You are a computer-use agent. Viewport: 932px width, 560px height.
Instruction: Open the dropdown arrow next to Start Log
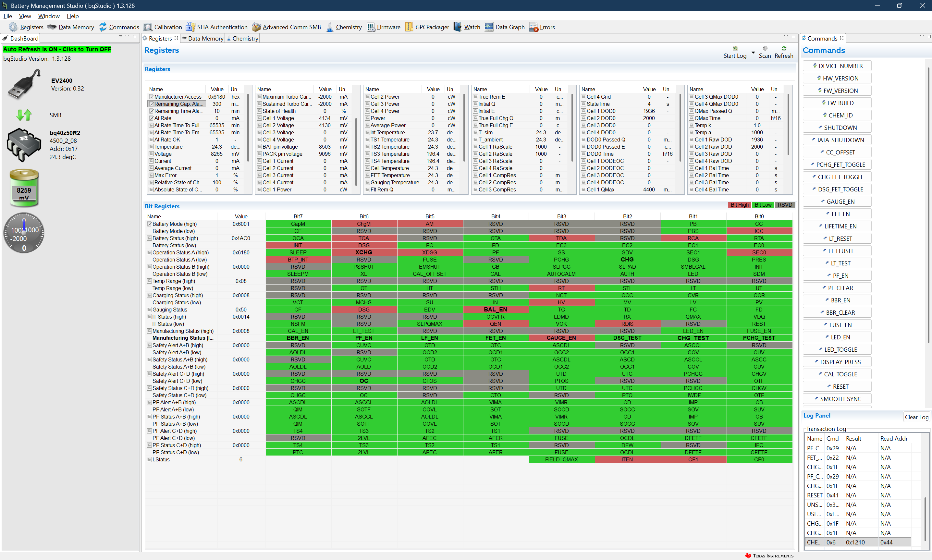[753, 53]
